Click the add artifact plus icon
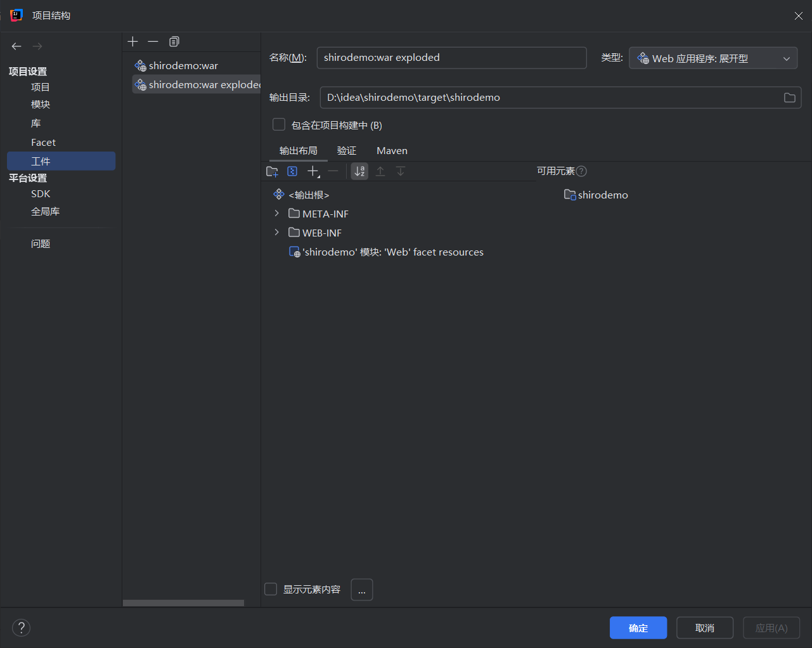 point(132,42)
